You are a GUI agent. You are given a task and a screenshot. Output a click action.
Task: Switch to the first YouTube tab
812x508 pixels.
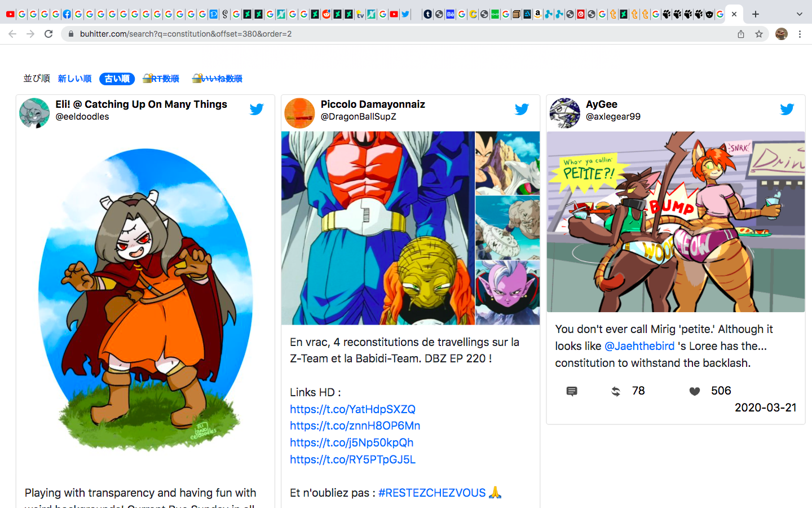coord(10,14)
